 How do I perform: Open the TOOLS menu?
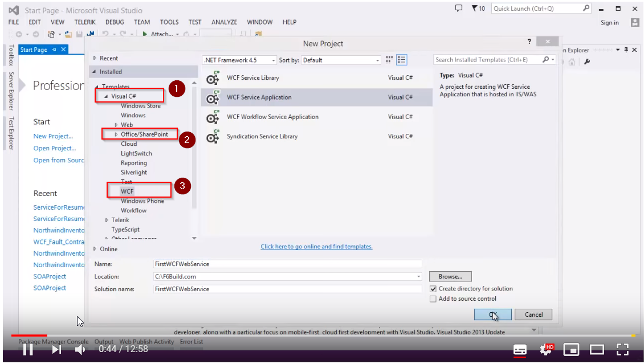click(169, 22)
